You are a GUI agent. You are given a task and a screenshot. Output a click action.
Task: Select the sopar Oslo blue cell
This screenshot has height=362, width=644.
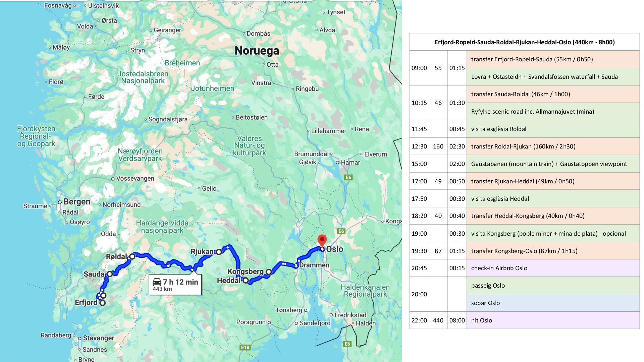point(553,303)
